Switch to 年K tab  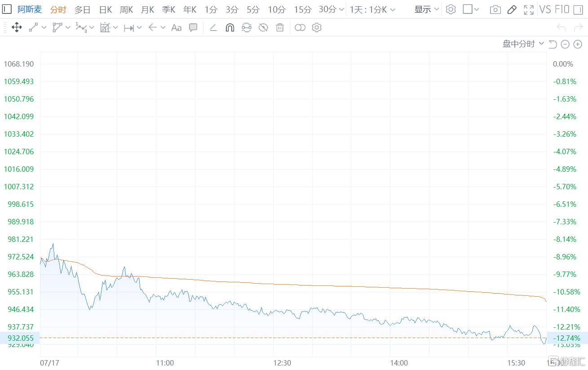point(190,9)
